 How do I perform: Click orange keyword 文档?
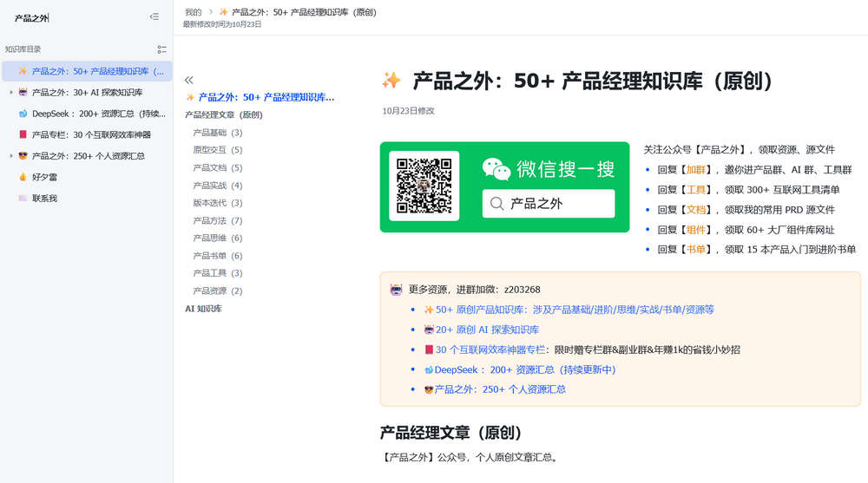pos(696,210)
